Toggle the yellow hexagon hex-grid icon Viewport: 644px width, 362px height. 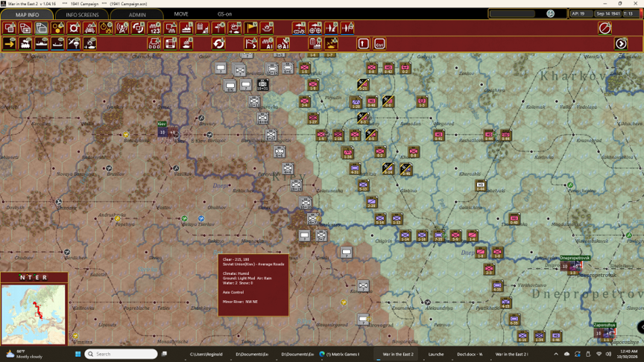[58, 28]
